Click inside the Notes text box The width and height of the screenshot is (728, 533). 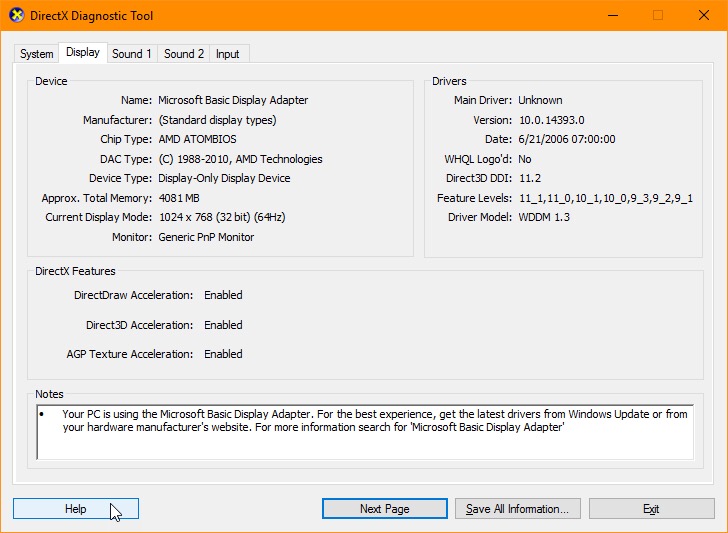click(x=365, y=432)
